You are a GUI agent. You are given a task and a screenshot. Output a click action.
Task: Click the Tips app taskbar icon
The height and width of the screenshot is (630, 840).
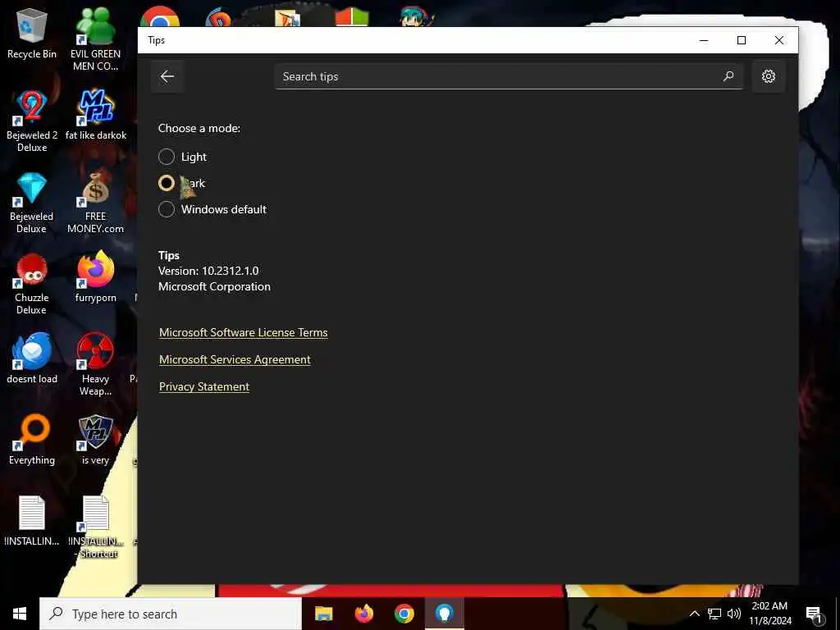444,614
